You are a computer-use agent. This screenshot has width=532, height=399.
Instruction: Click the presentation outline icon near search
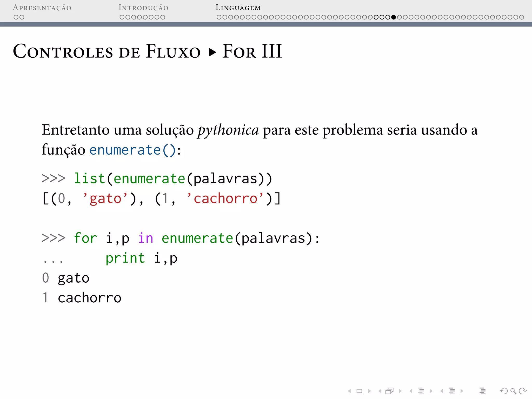point(483,391)
